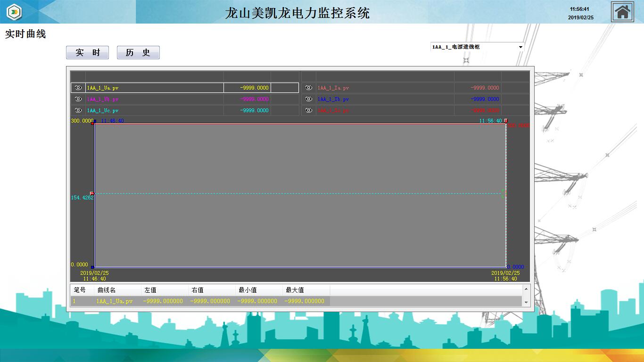This screenshot has height=362, width=644.
Task: Click the green logo icon in header
Action: point(14,12)
